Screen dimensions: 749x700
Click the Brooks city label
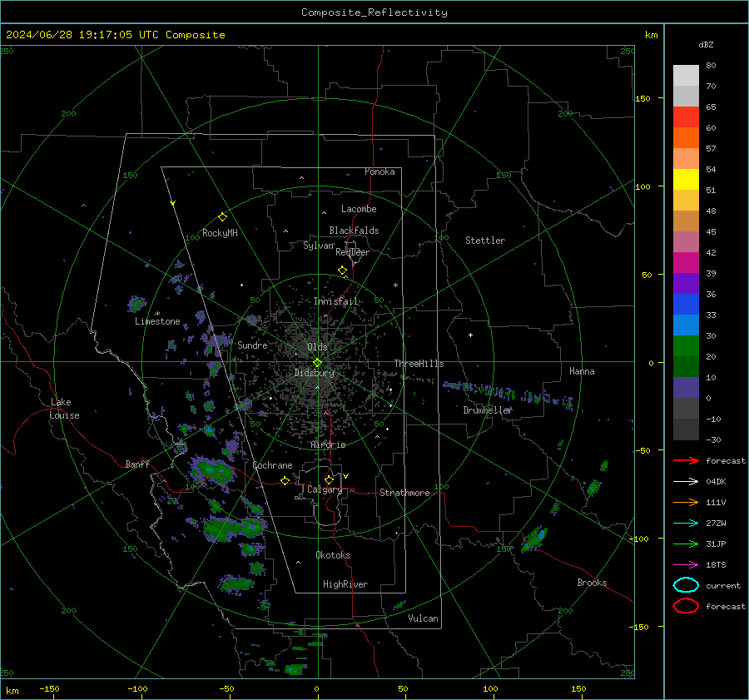[592, 583]
